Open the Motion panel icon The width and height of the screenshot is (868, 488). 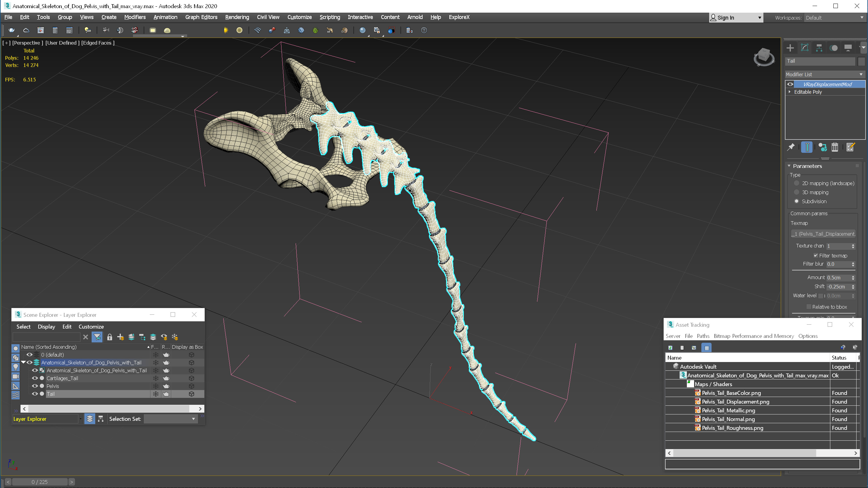tap(833, 48)
